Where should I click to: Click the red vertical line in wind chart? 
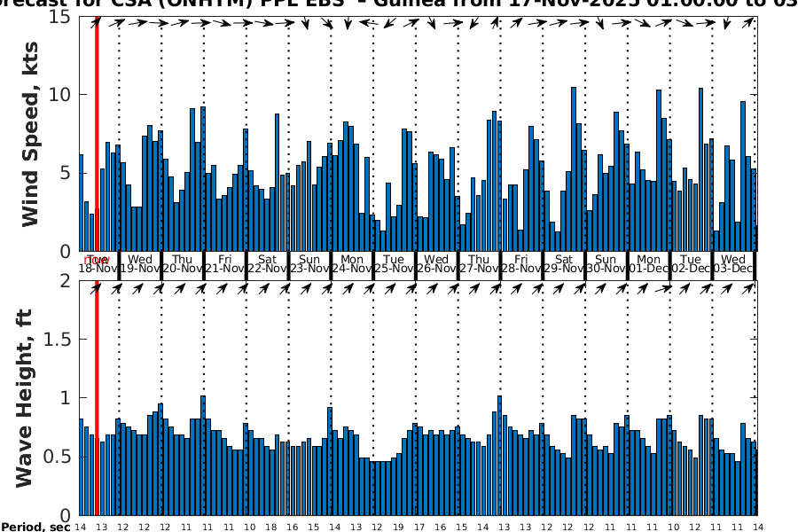pos(97,133)
